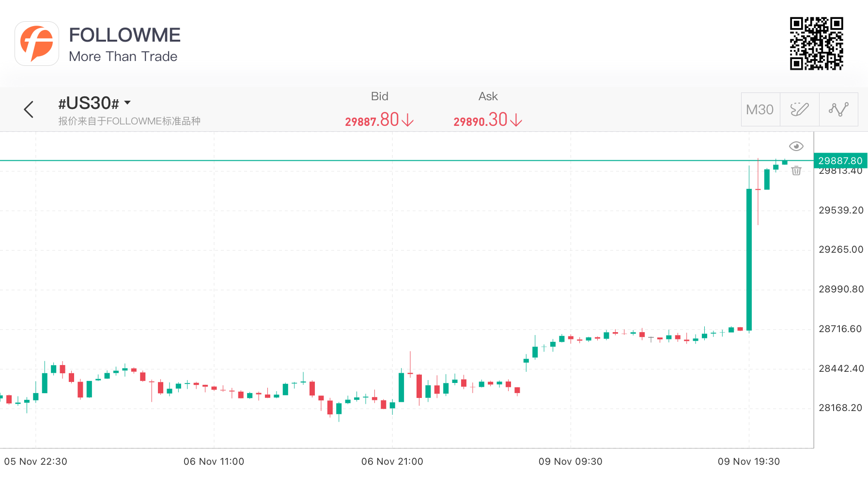Expand the #US30# symbol dropdown arrow
This screenshot has width=868, height=488.
pyautogui.click(x=127, y=103)
